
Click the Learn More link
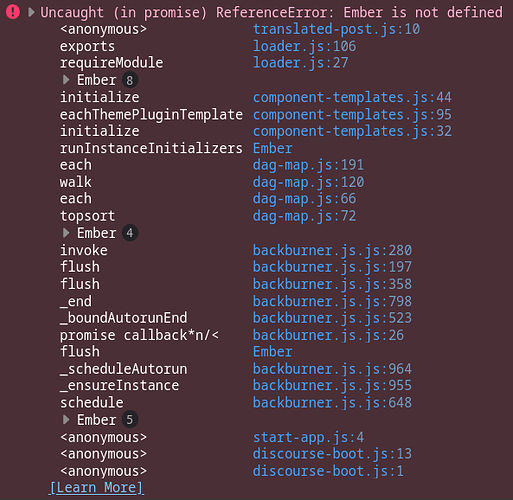coord(96,488)
